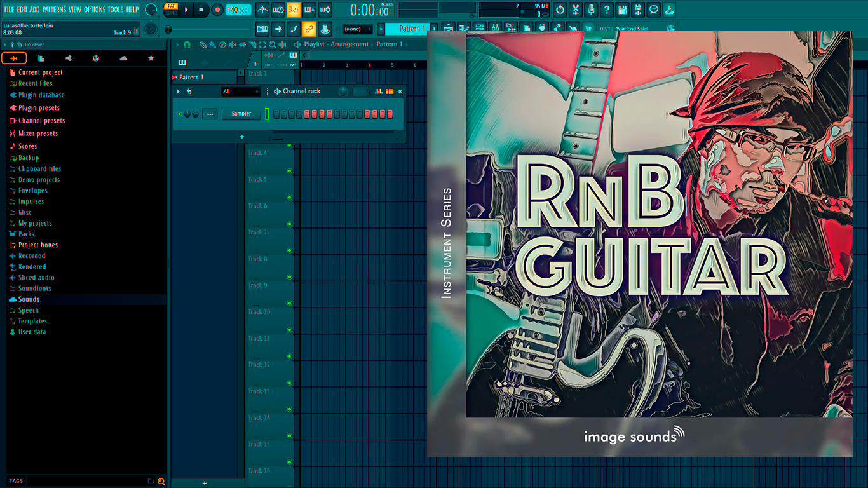Expand the playlist menu arrow

tap(177, 44)
